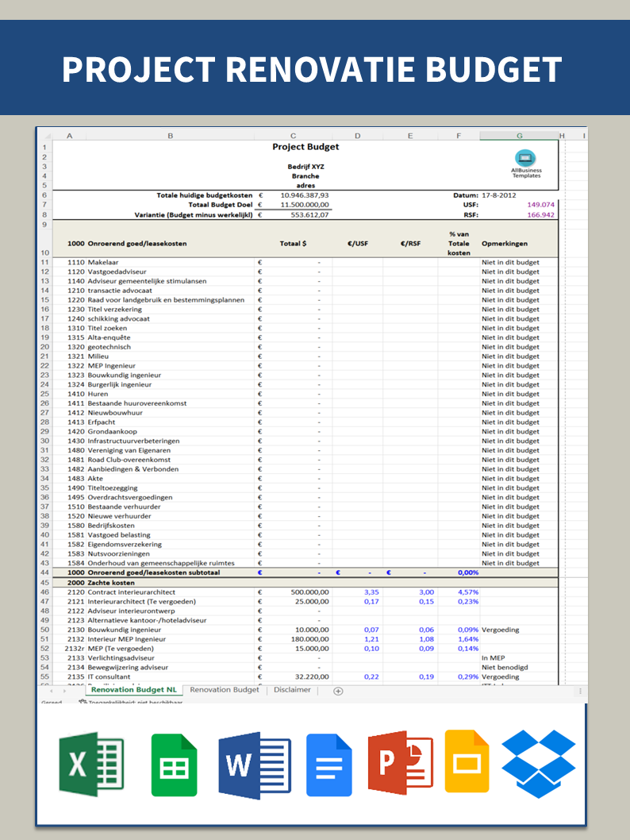Click the select-all corner of the spreadsheet
Image resolution: width=630 pixels, height=840 pixels.
click(x=46, y=136)
